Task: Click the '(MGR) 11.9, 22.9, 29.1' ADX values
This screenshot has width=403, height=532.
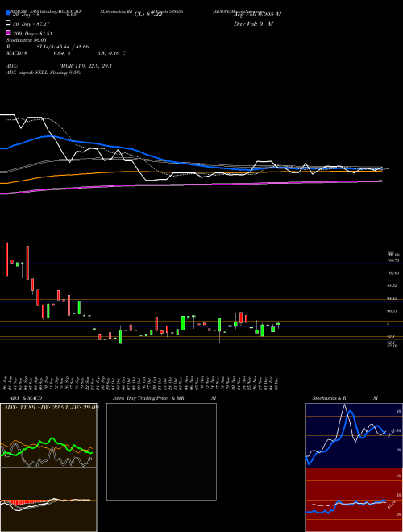Action: pyautogui.click(x=85, y=66)
